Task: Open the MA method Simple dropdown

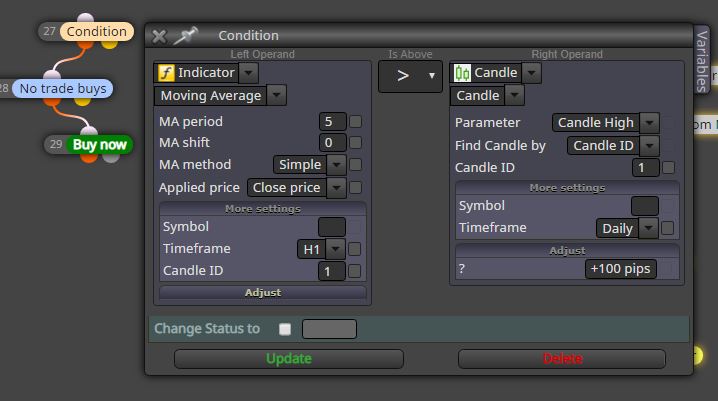Action: 309,165
